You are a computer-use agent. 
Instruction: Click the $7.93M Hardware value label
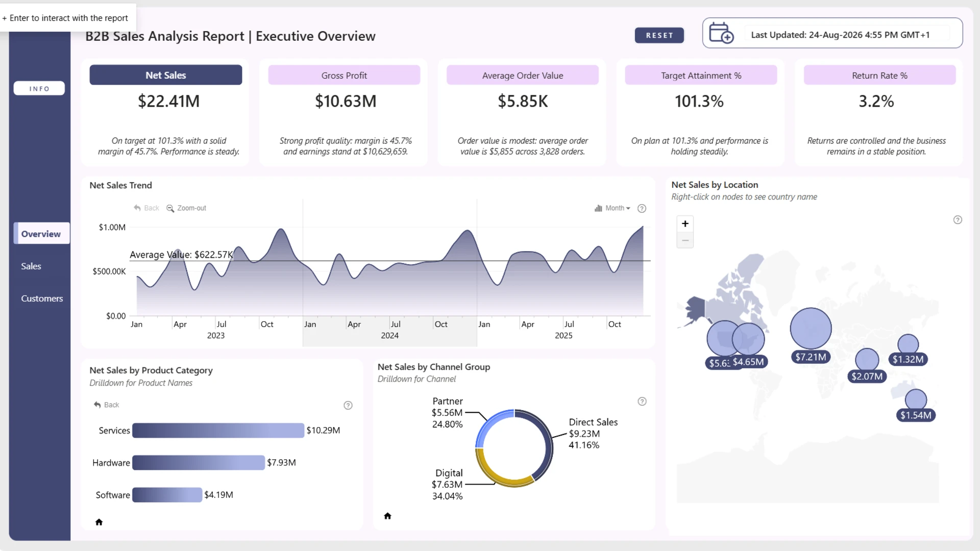281,462
